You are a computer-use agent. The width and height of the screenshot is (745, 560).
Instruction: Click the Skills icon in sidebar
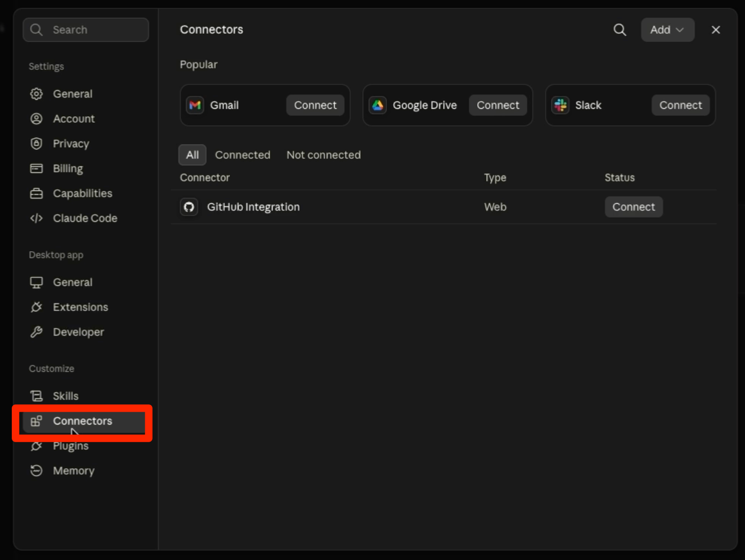[36, 396]
